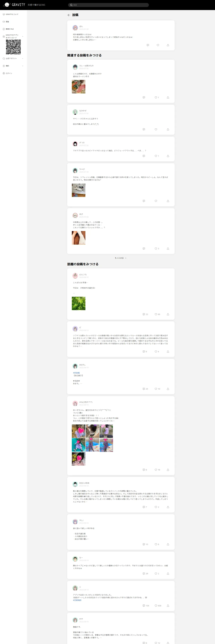The height and width of the screenshot is (644, 215).
Task: Open the 154 comments on こ's post
Action: [146, 606]
